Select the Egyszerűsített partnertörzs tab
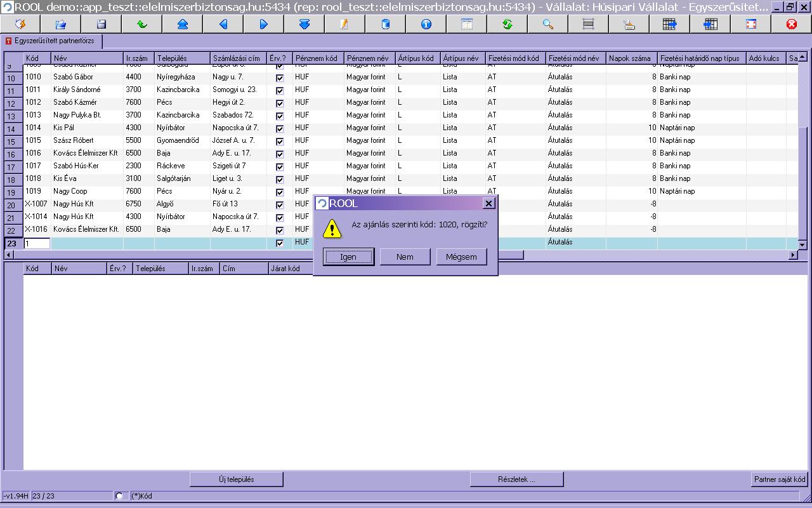 (52, 41)
